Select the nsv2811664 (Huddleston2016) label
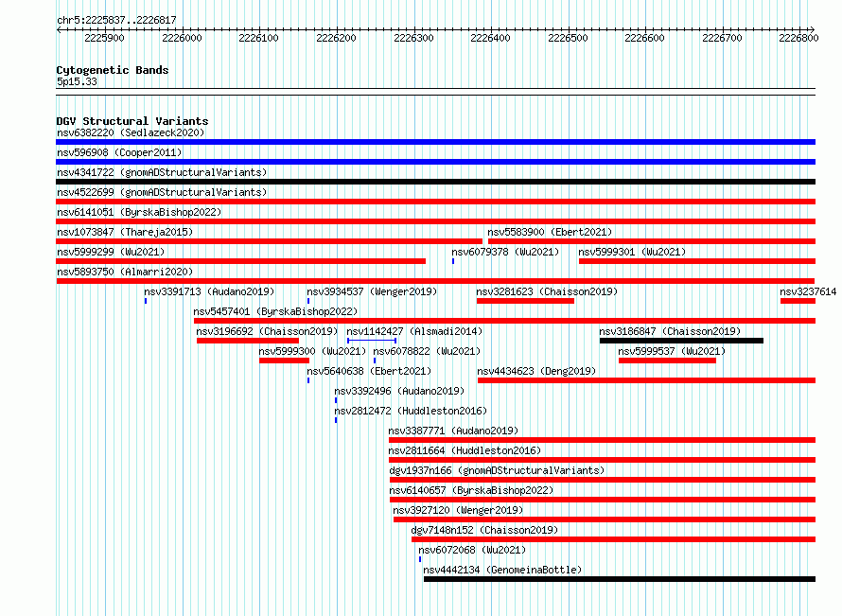The image size is (842, 616). point(465,450)
